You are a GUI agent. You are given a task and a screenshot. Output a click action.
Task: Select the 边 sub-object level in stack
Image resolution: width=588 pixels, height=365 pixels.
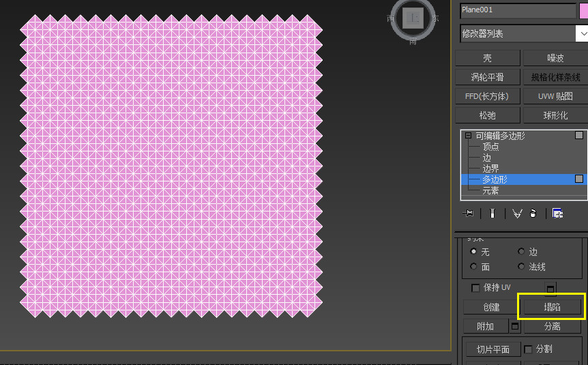click(486, 158)
